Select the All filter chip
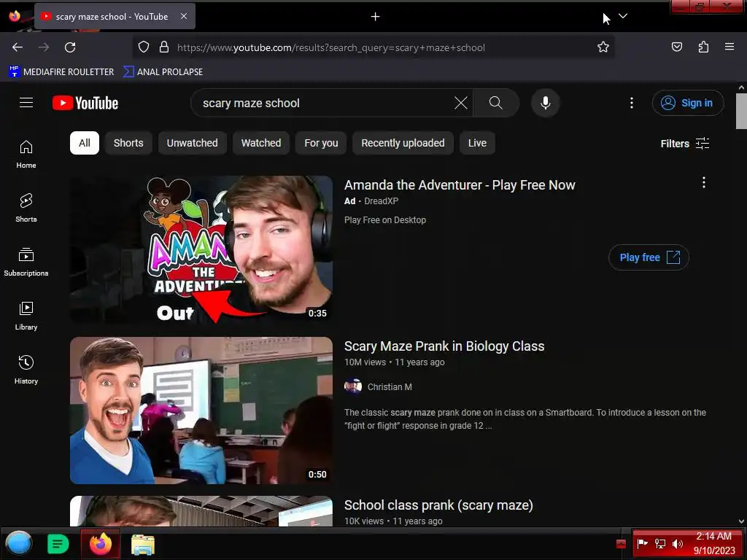 tap(85, 143)
